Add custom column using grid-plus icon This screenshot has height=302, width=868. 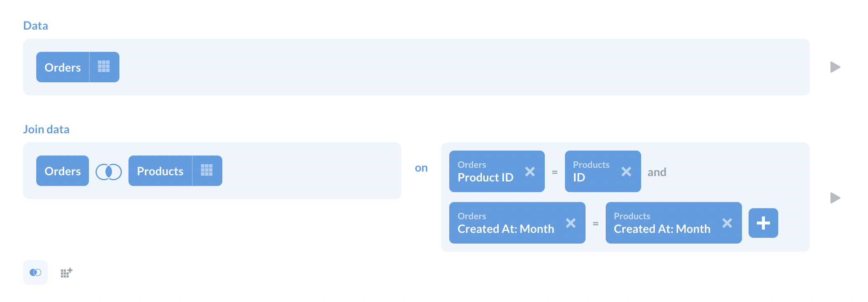pyautogui.click(x=66, y=272)
